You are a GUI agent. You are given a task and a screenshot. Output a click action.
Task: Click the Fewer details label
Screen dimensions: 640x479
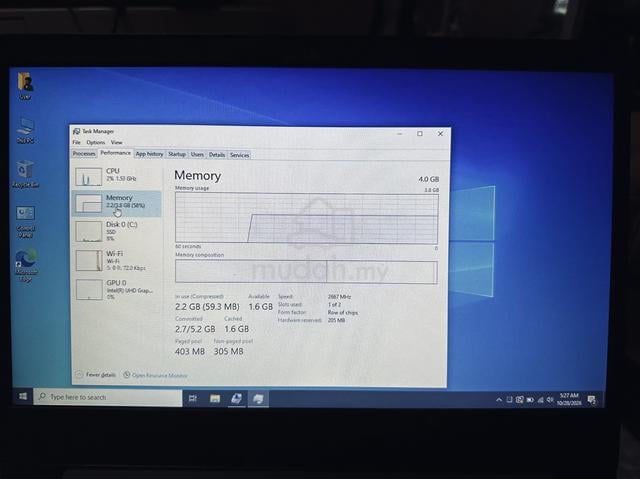click(x=100, y=375)
